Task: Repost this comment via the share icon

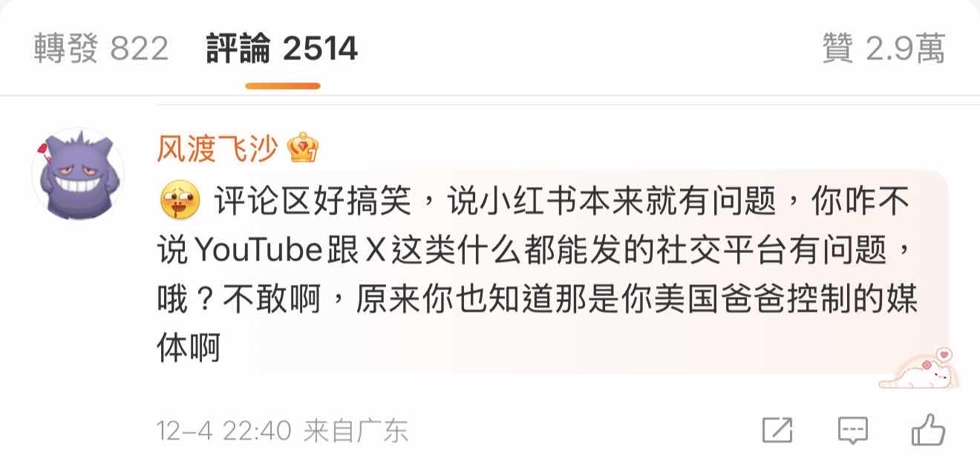Action: [777, 430]
